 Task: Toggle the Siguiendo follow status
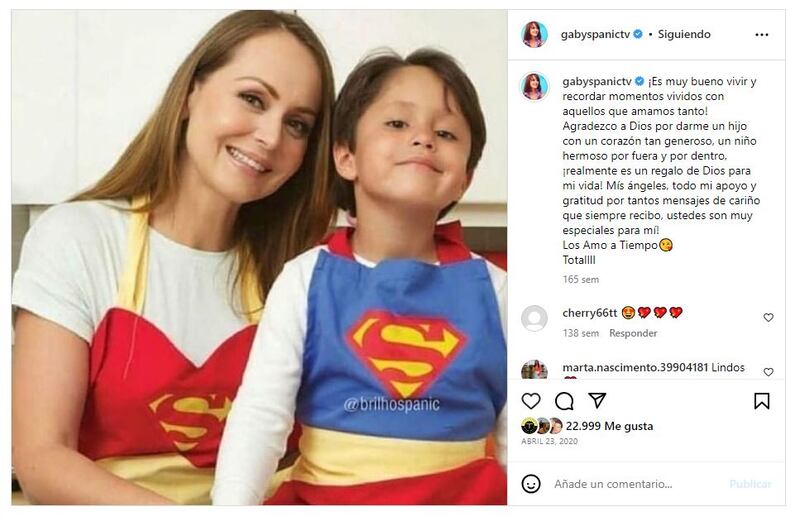click(684, 34)
